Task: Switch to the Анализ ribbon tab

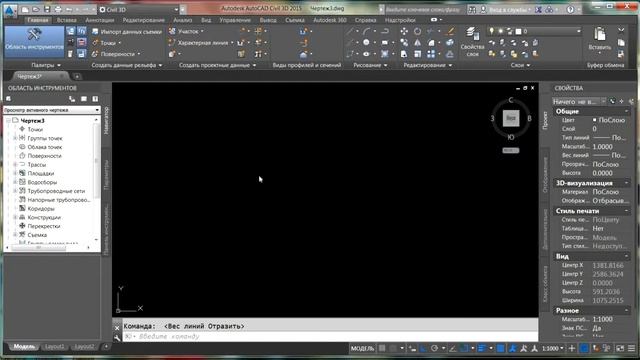Action: (x=182, y=20)
